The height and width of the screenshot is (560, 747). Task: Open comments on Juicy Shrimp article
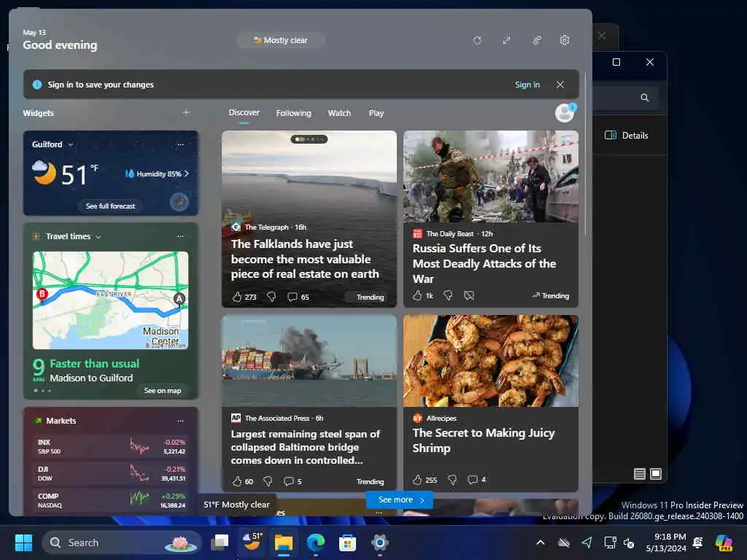(x=476, y=480)
